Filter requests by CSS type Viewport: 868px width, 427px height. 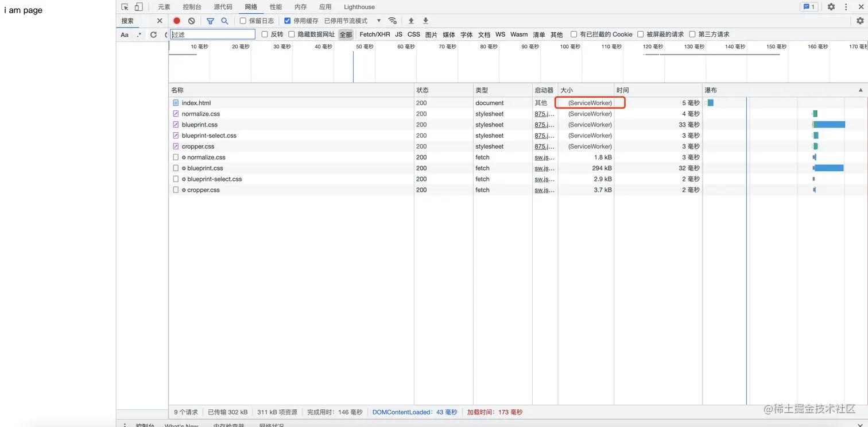coord(414,34)
